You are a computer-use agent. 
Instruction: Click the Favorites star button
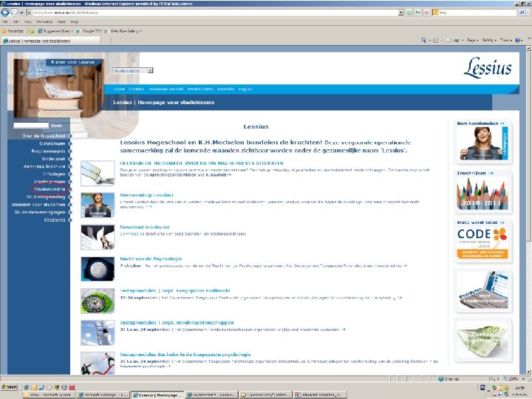tap(13, 31)
